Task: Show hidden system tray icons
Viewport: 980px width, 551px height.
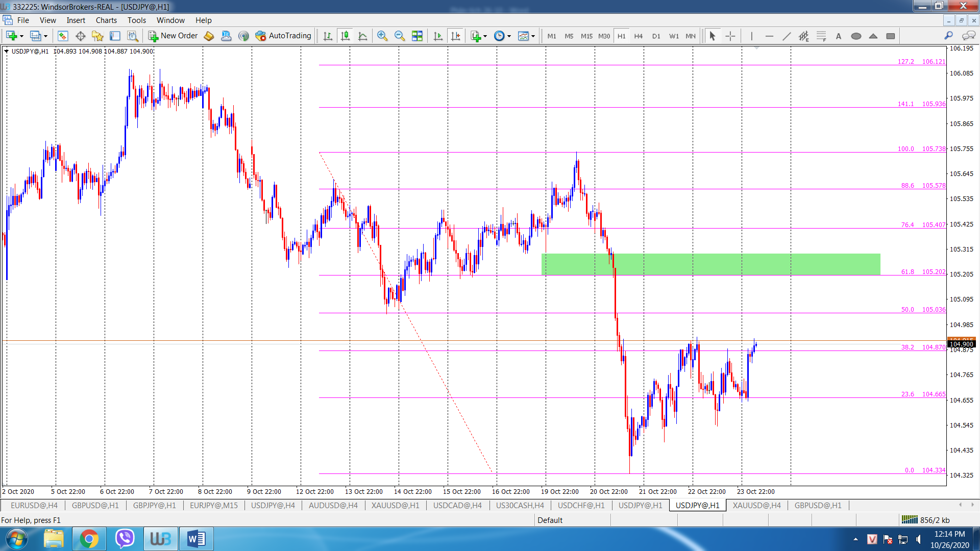Action: point(856,539)
